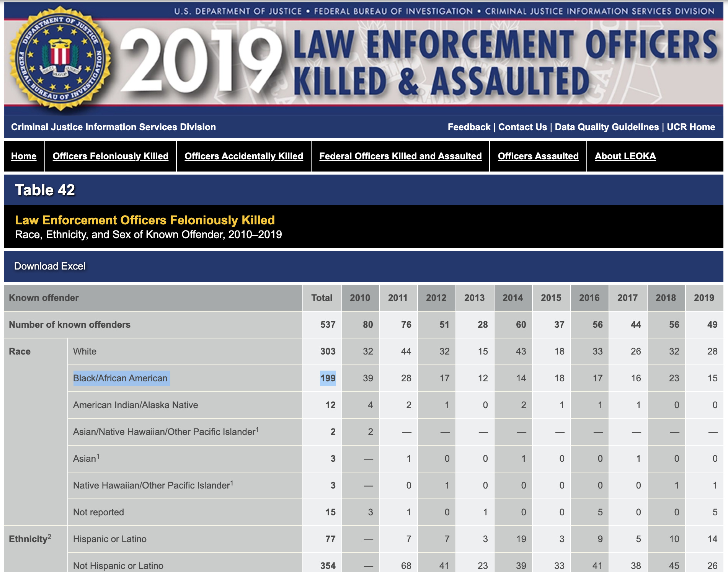The height and width of the screenshot is (572, 728).
Task: Open Federal Officers Killed and Assaulted
Action: (400, 156)
